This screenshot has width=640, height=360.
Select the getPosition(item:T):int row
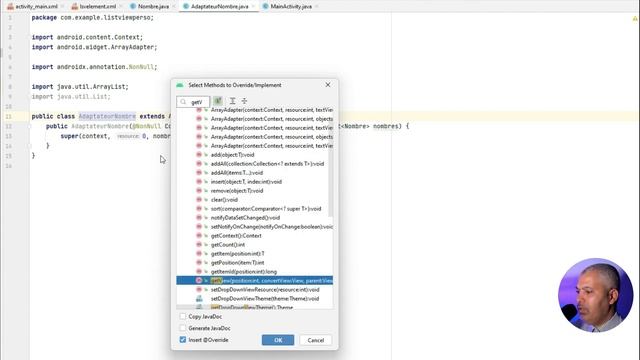(x=255, y=262)
